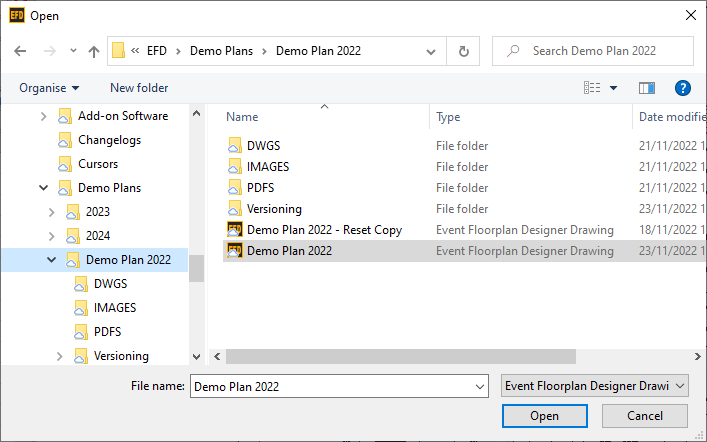
Task: Expand the Add-on Software tree node
Action: (x=43, y=116)
